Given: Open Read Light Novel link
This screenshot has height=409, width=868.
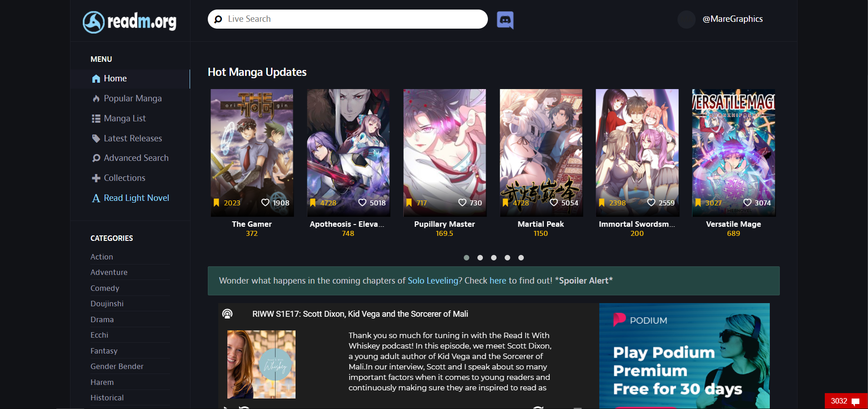Looking at the screenshot, I should (136, 198).
